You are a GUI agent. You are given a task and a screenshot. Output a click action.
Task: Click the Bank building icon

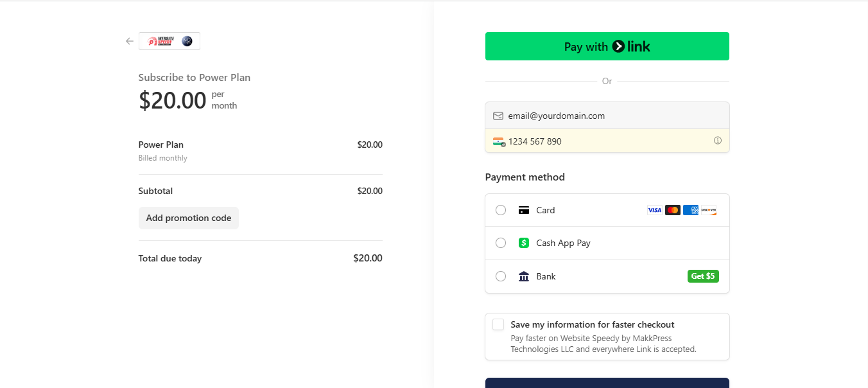tap(524, 276)
